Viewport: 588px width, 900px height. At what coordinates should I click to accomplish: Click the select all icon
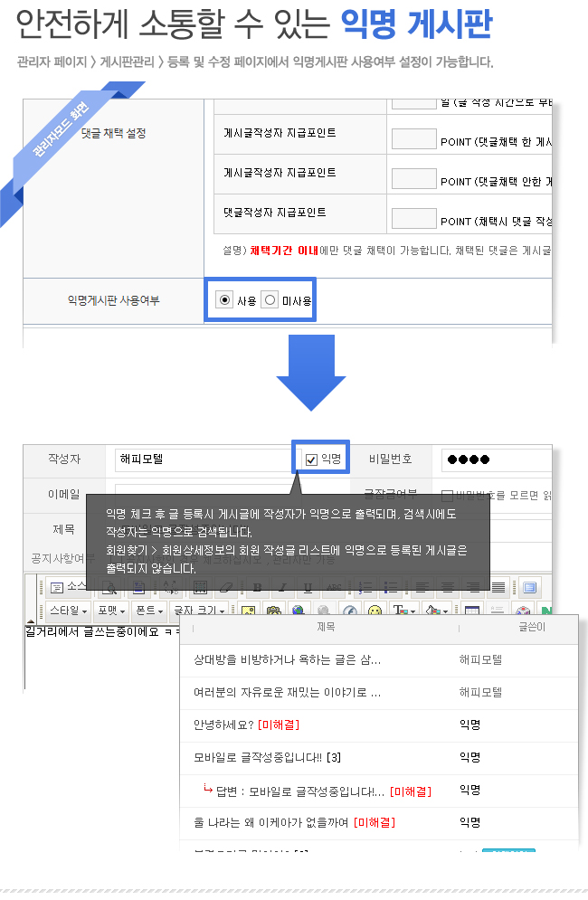point(200,587)
